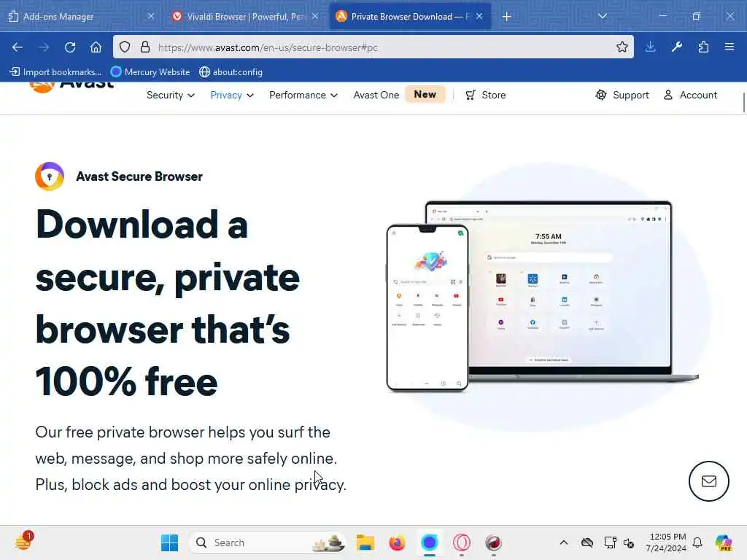Screen dimensions: 747x560
Task: List all tabs with the chevron
Action: tap(603, 16)
